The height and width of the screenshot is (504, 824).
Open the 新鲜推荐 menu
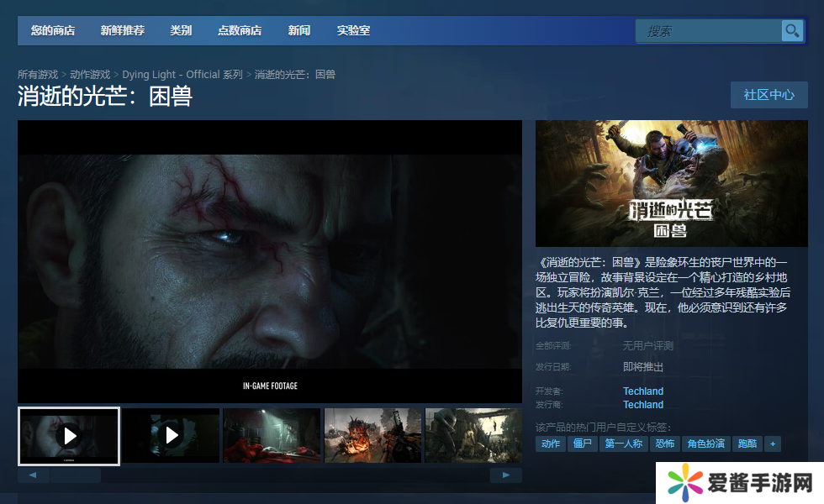pyautogui.click(x=122, y=31)
